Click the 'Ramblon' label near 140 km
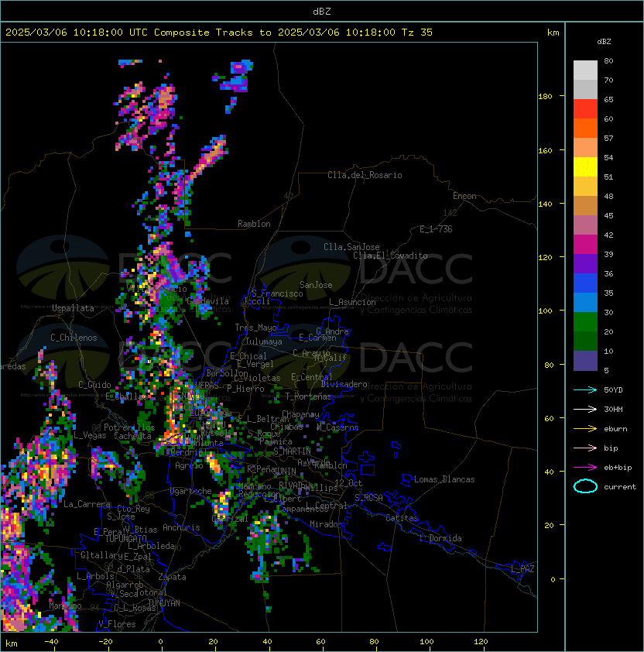644x652 pixels. click(254, 224)
